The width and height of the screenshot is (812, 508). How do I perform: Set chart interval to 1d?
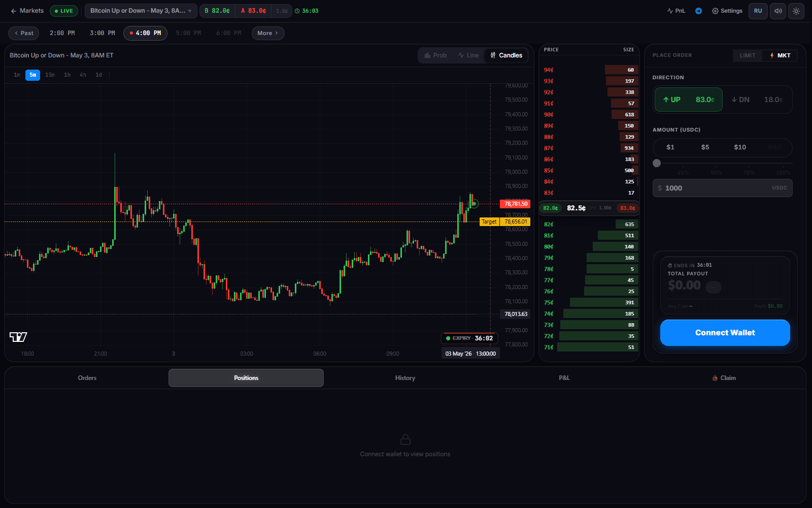click(x=98, y=75)
